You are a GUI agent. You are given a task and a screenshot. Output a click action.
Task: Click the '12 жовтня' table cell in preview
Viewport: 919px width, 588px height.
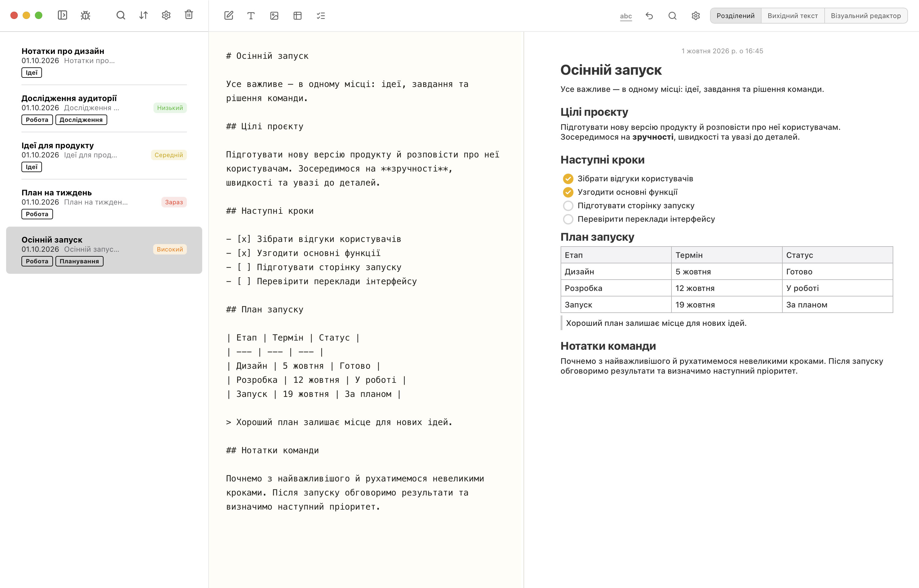[727, 288]
